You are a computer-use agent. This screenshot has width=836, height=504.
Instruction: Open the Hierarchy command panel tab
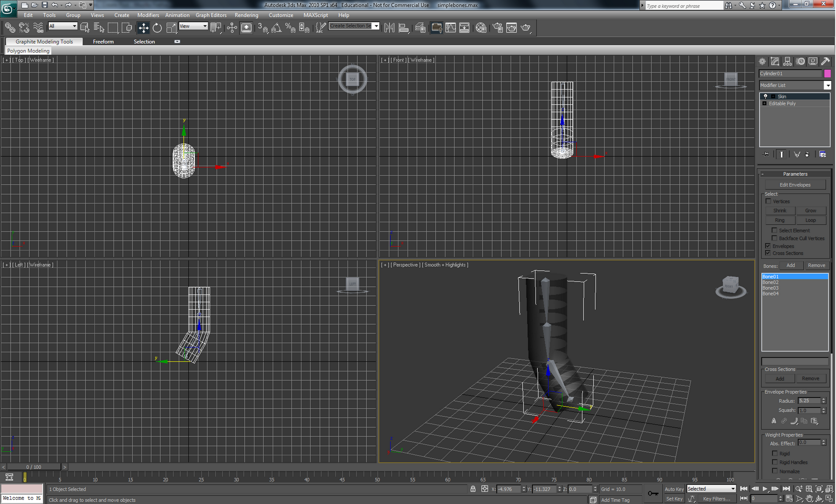pyautogui.click(x=787, y=61)
